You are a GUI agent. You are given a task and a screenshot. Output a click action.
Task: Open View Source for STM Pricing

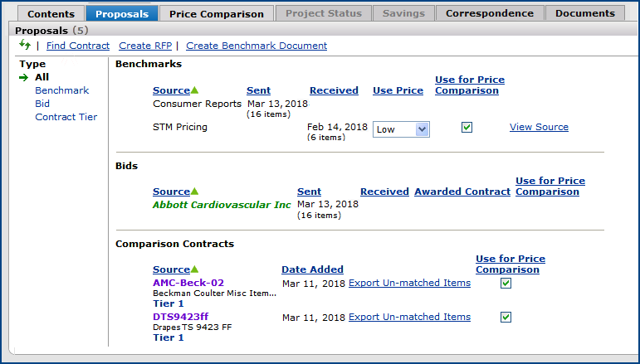click(539, 127)
